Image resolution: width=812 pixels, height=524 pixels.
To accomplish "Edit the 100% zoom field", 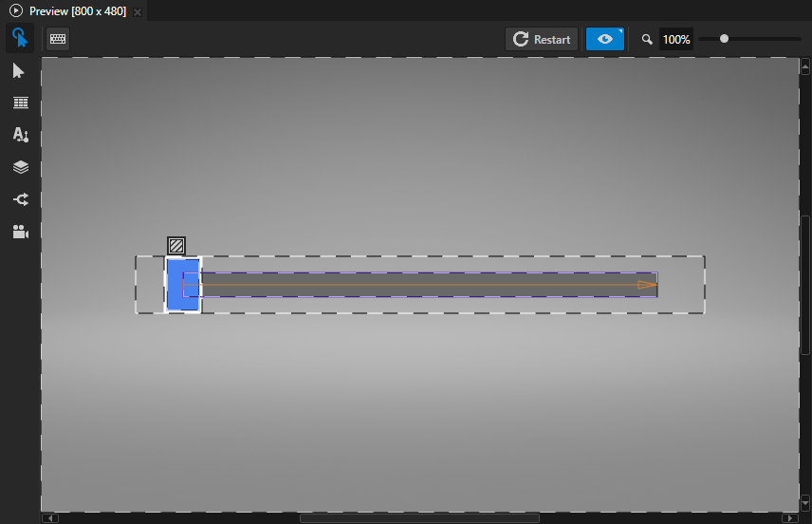I will pos(676,39).
